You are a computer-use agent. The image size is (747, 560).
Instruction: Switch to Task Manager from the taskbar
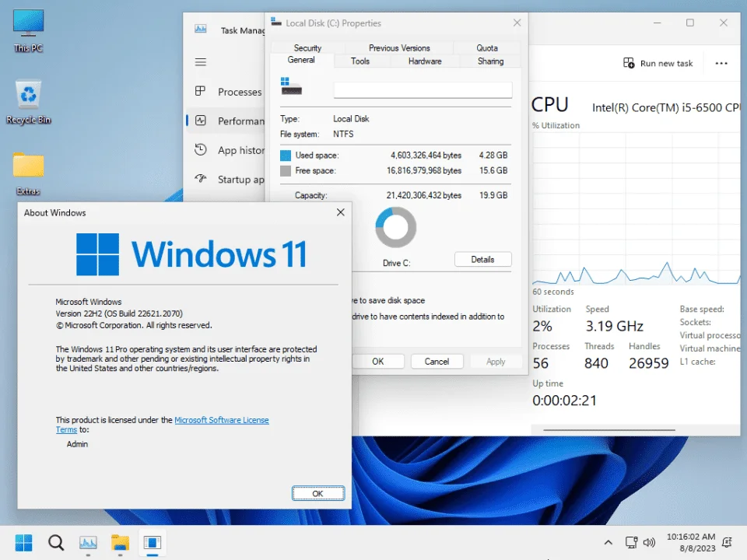point(88,542)
